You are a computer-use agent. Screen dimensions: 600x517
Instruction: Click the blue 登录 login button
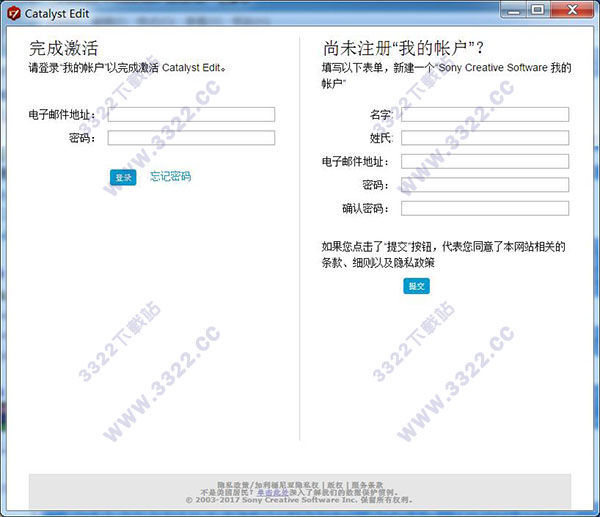[x=123, y=178]
